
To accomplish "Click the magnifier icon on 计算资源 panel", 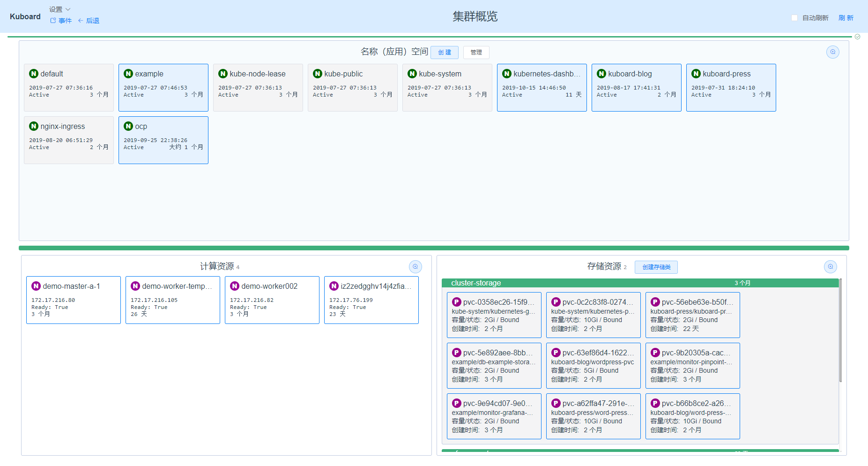I will point(415,266).
